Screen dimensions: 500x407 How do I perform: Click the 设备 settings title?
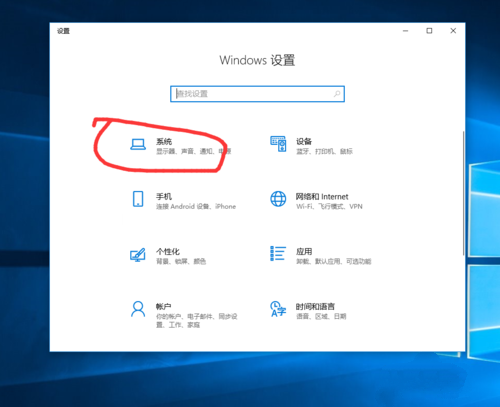(304, 141)
